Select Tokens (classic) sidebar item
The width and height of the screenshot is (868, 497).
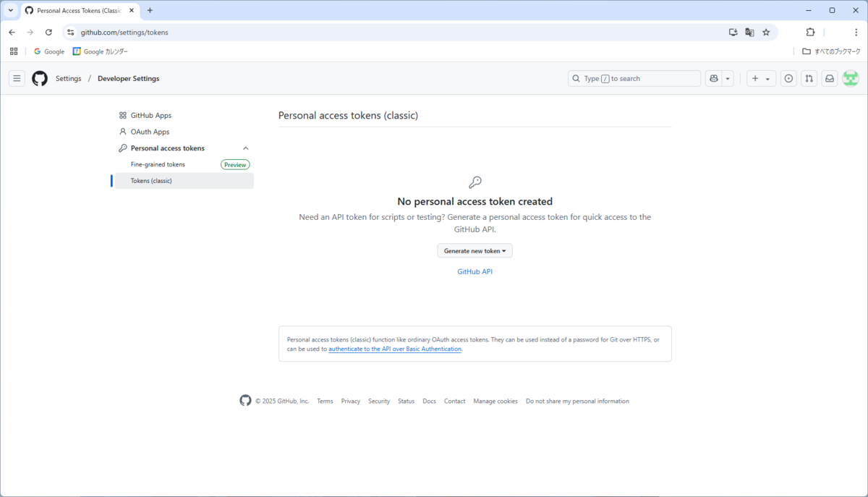point(184,181)
